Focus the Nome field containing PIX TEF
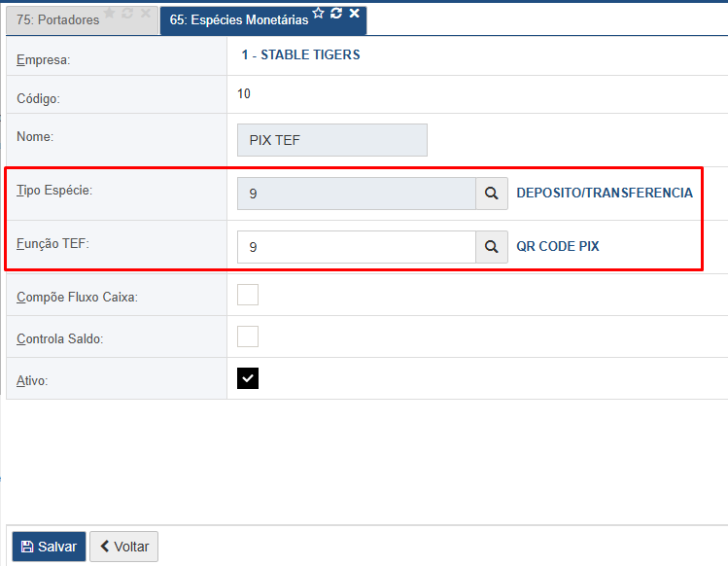This screenshot has height=566, width=728. tap(332, 140)
